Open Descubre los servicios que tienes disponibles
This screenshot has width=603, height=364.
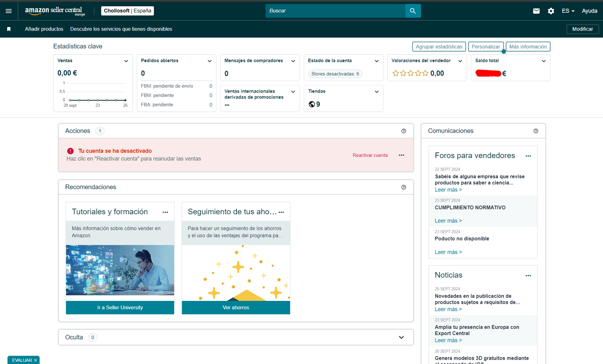[121, 29]
